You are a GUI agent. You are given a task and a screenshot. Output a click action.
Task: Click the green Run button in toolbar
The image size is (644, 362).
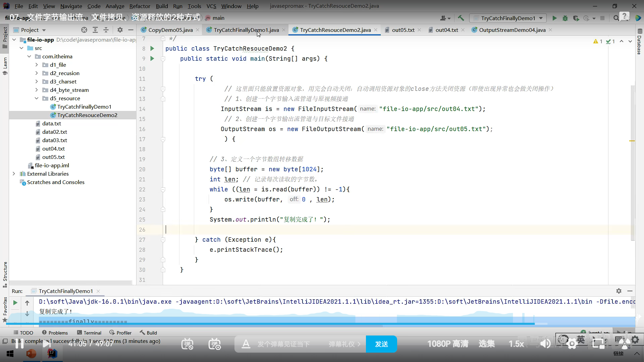click(554, 18)
